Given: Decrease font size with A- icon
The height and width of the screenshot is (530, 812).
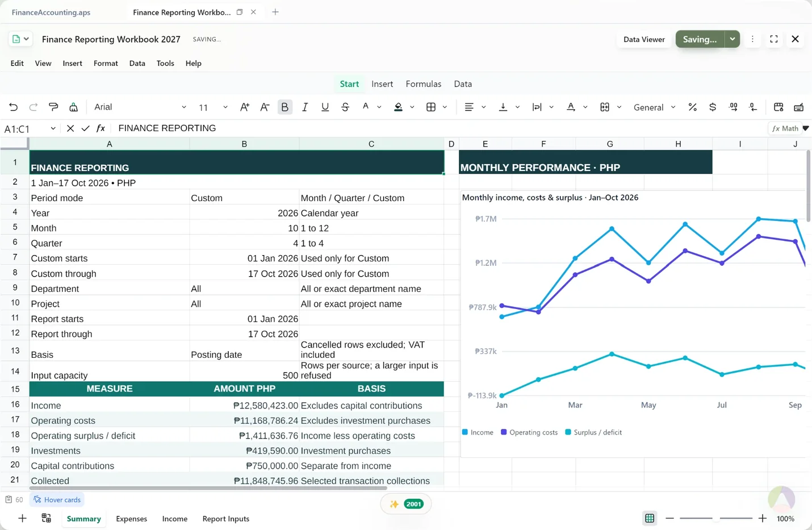Looking at the screenshot, I should (x=265, y=107).
